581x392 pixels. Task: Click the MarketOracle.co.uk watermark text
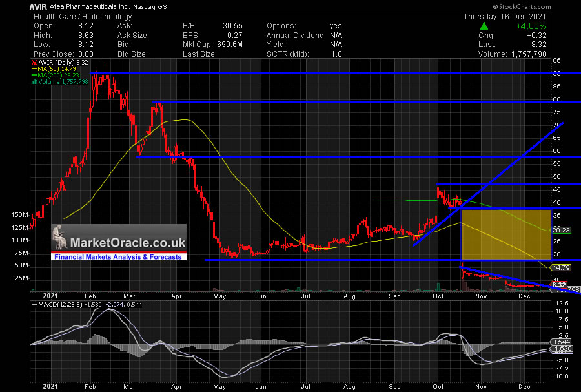[127, 243]
